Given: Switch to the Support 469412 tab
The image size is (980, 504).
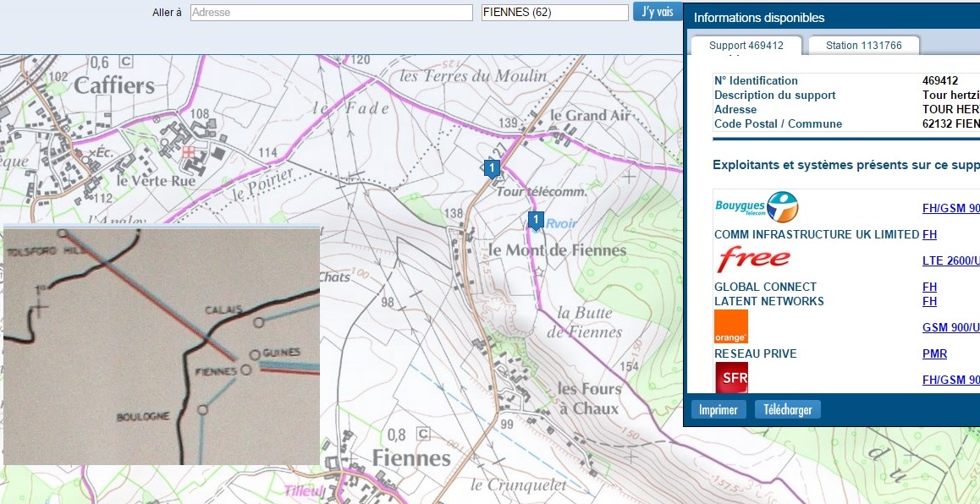Looking at the screenshot, I should coord(746,46).
